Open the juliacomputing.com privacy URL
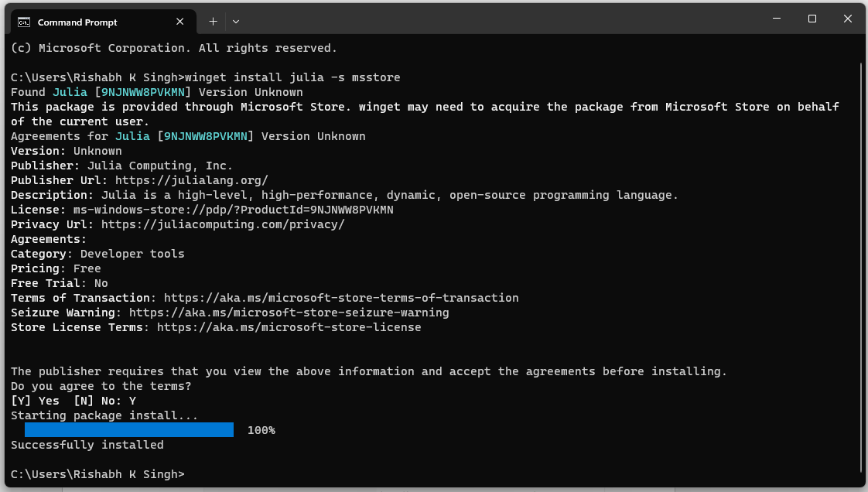 click(x=223, y=224)
